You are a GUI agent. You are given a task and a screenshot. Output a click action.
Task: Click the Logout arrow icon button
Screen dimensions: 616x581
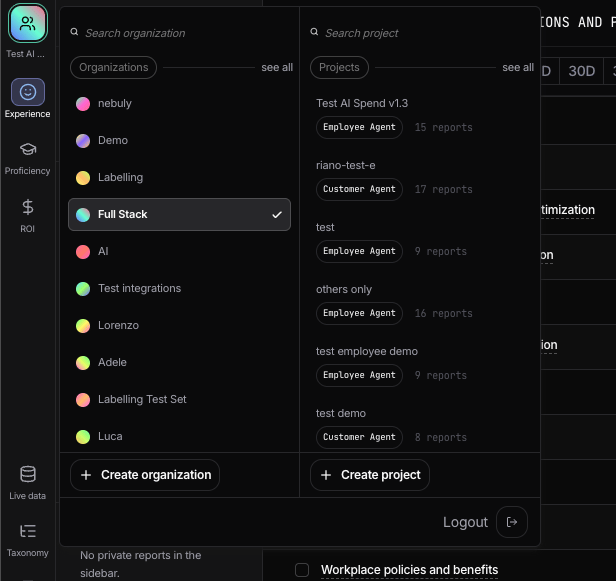(x=512, y=522)
